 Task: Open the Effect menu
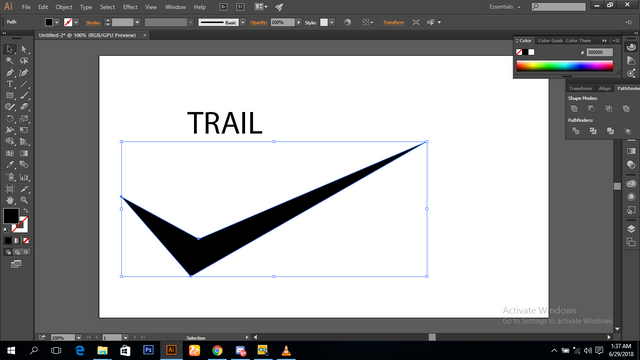pos(130,7)
